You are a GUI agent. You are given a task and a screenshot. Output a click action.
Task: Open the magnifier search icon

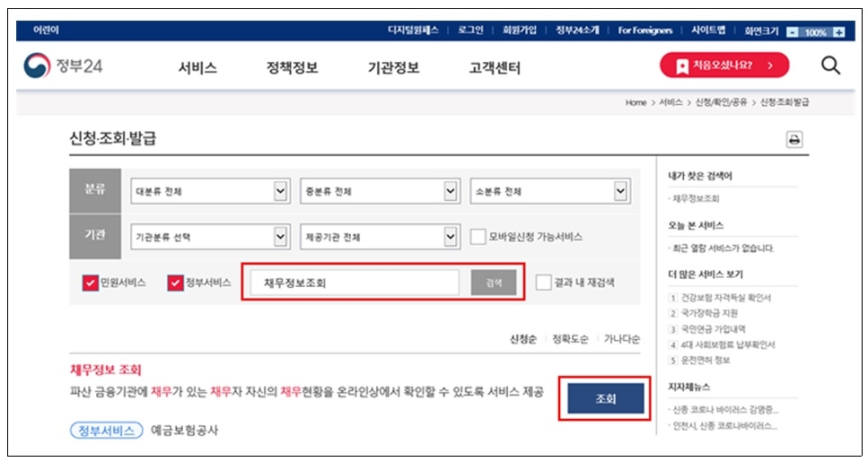[830, 65]
